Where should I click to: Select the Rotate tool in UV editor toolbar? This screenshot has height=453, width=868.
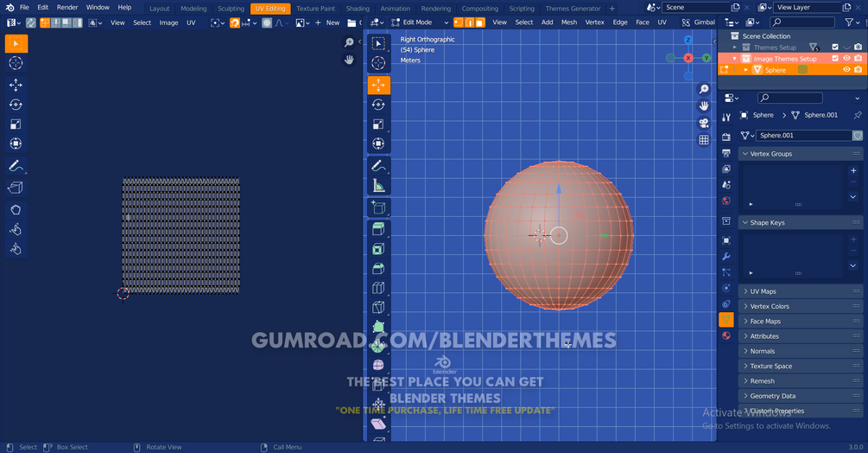16,104
